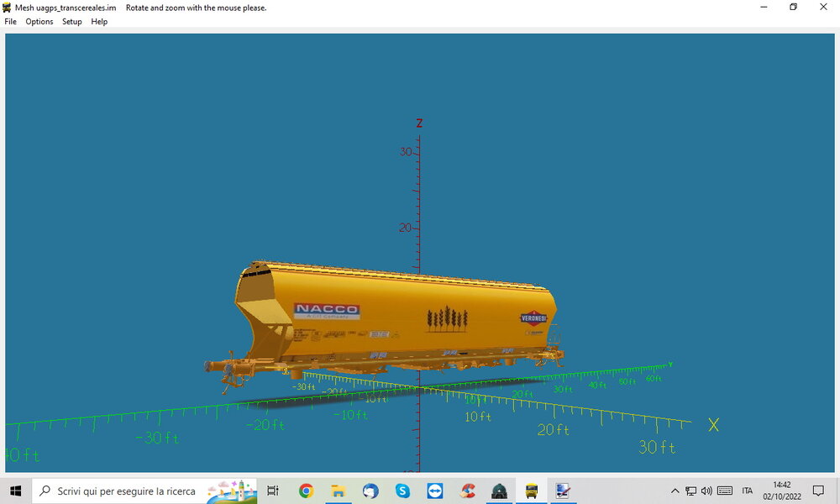Click the NACCO logo on the wagon
The height and width of the screenshot is (504, 840).
(x=327, y=311)
